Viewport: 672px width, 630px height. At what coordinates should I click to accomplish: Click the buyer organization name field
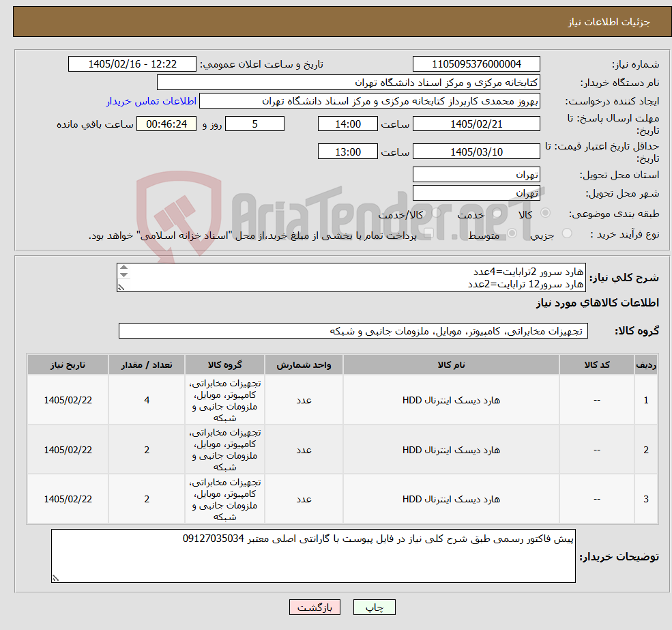[x=349, y=83]
